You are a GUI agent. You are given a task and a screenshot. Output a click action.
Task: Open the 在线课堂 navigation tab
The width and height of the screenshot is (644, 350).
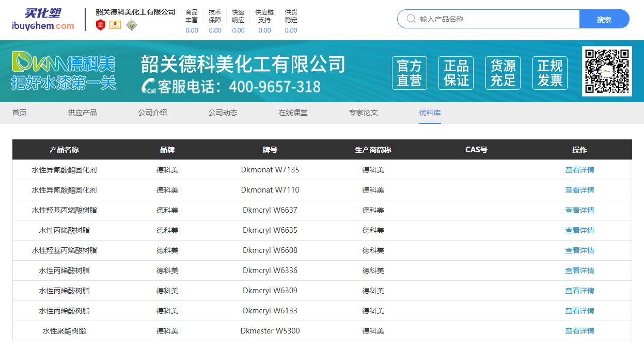[293, 113]
